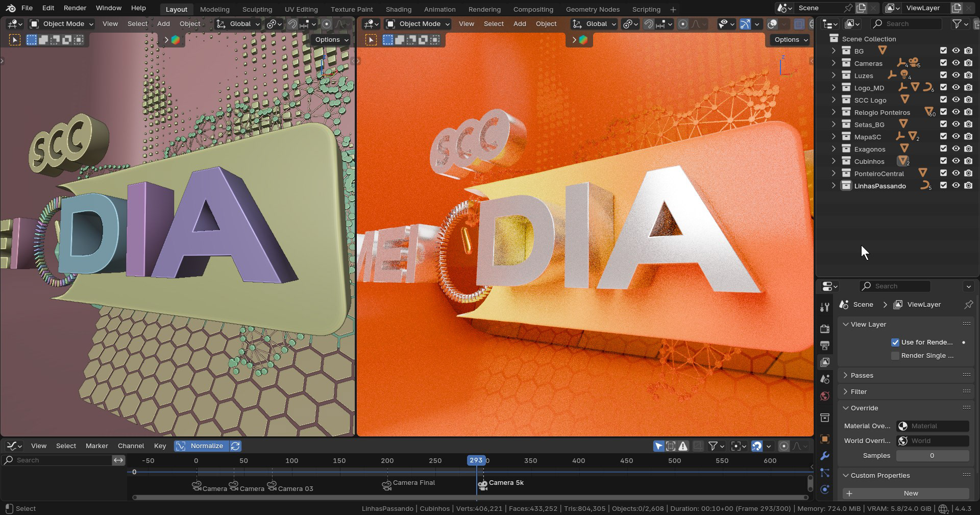980x515 pixels.
Task: Toggle the Normalize button in timeline
Action: (x=201, y=446)
